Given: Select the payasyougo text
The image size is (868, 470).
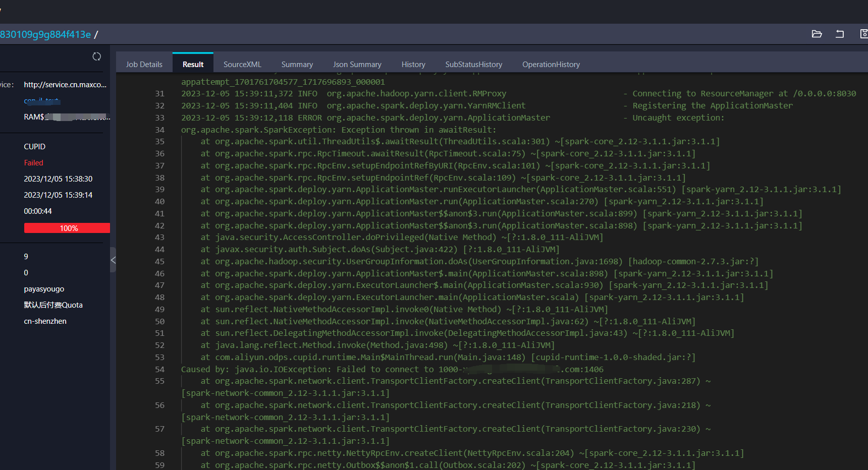Looking at the screenshot, I should coord(44,289).
